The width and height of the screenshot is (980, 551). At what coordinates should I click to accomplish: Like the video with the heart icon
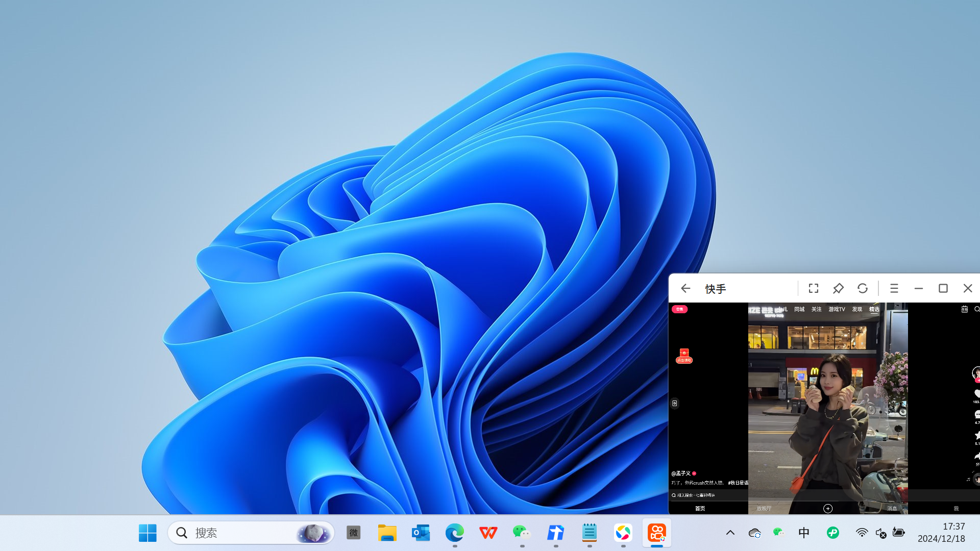[x=977, y=393]
